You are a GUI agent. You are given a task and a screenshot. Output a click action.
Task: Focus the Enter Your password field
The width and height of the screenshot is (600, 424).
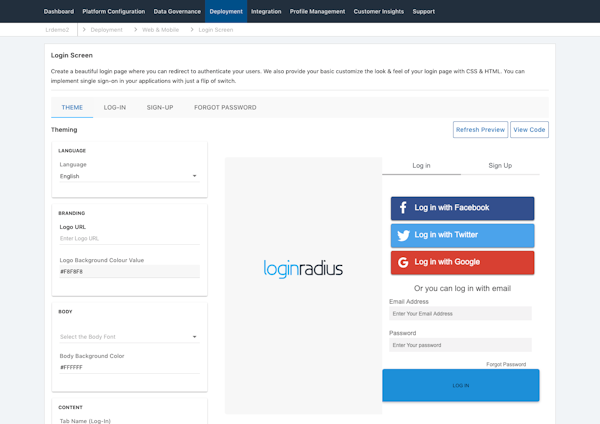tap(460, 345)
